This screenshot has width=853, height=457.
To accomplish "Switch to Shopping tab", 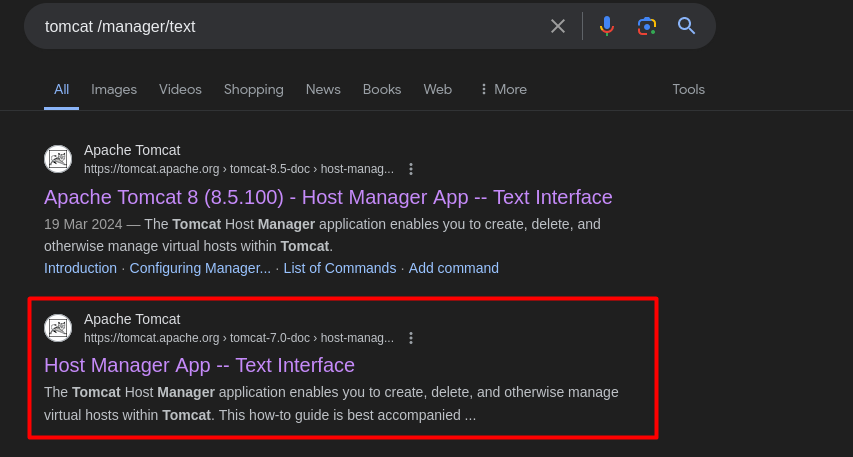I will pyautogui.click(x=254, y=89).
